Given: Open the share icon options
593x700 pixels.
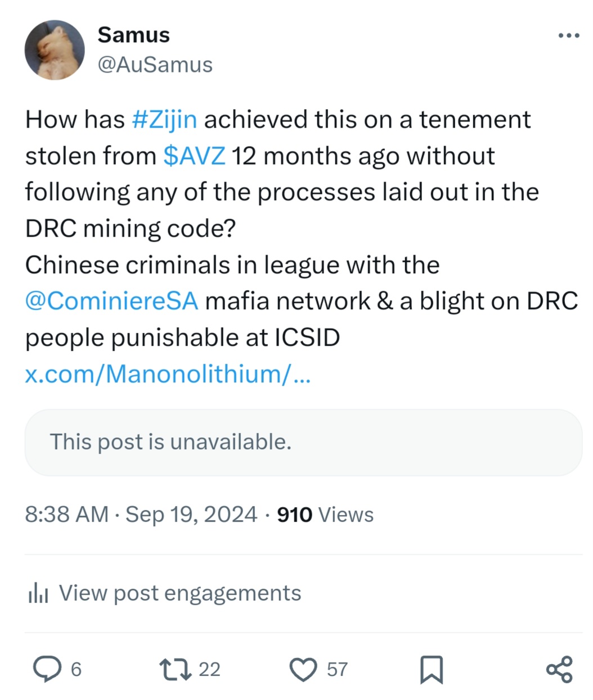Looking at the screenshot, I should pos(559,669).
